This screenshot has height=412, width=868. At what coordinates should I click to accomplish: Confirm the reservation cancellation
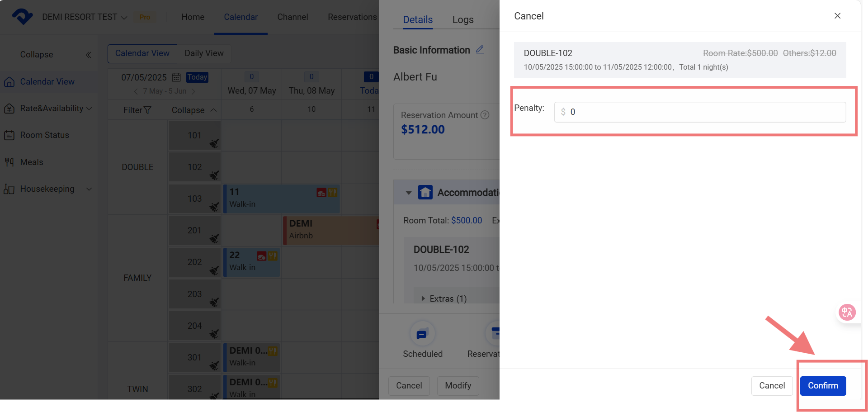tap(823, 386)
